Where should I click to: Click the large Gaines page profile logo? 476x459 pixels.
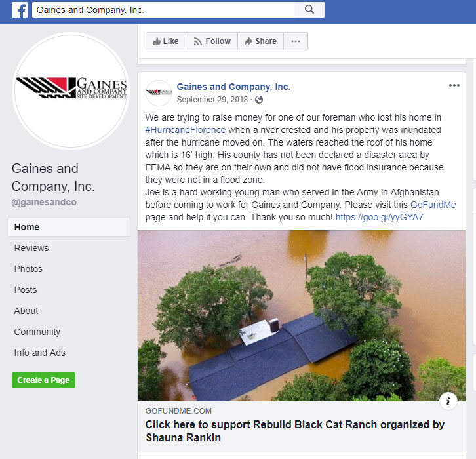pos(71,91)
